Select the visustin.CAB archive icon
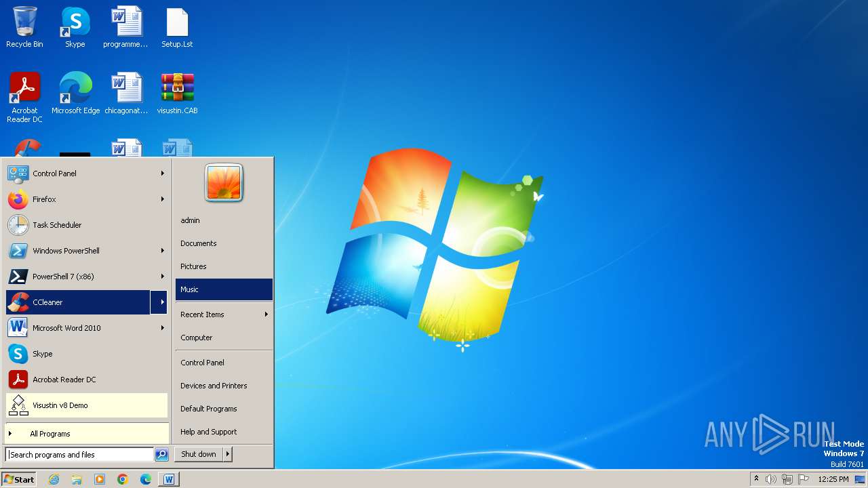 click(x=177, y=94)
